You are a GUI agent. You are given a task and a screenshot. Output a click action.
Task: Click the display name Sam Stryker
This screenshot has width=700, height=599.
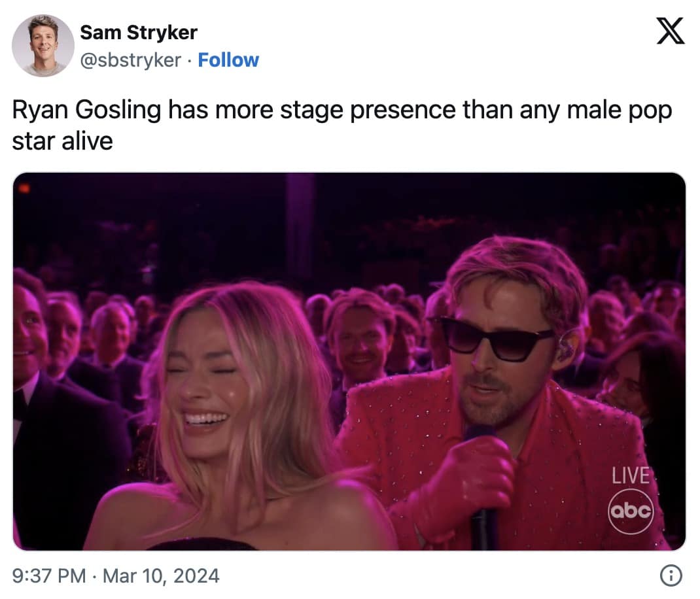pos(137,31)
